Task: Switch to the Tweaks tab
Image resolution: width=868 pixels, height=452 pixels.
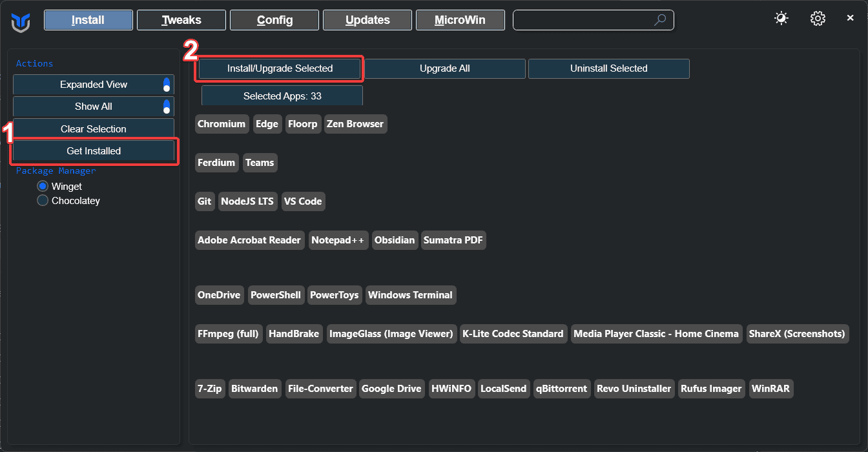Action: click(181, 20)
